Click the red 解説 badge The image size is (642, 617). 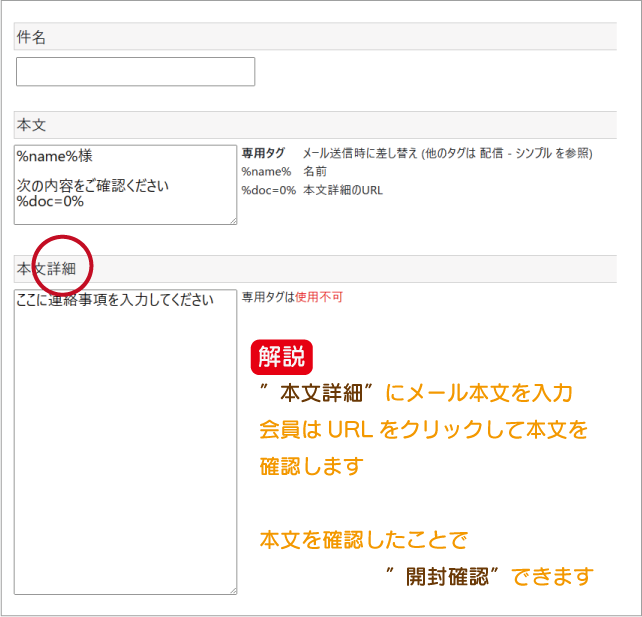281,356
